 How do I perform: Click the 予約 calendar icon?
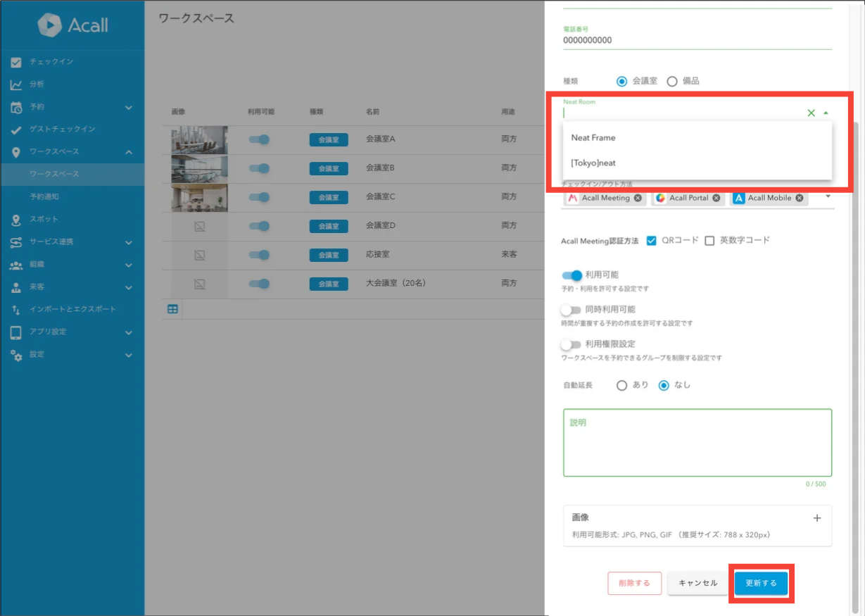point(16,107)
